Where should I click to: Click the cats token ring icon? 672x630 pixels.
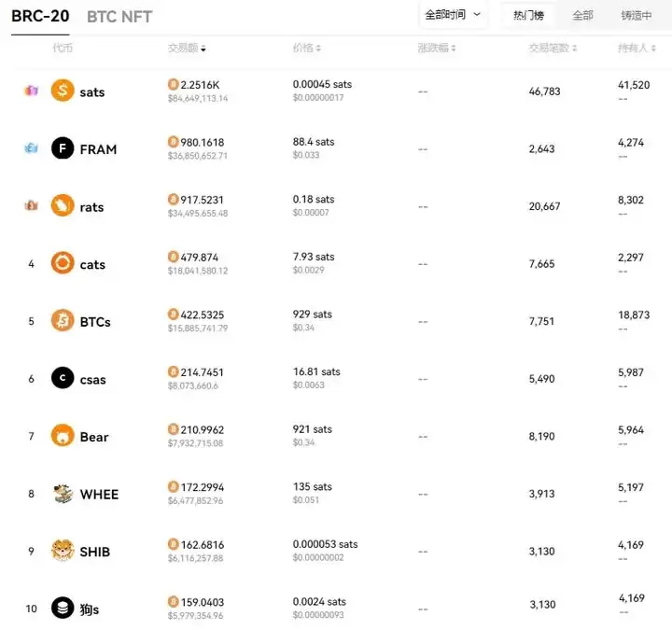63,263
